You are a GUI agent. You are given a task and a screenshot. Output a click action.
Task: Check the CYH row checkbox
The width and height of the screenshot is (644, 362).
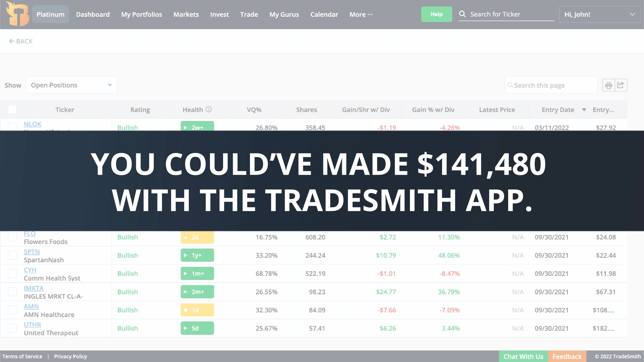click(12, 274)
